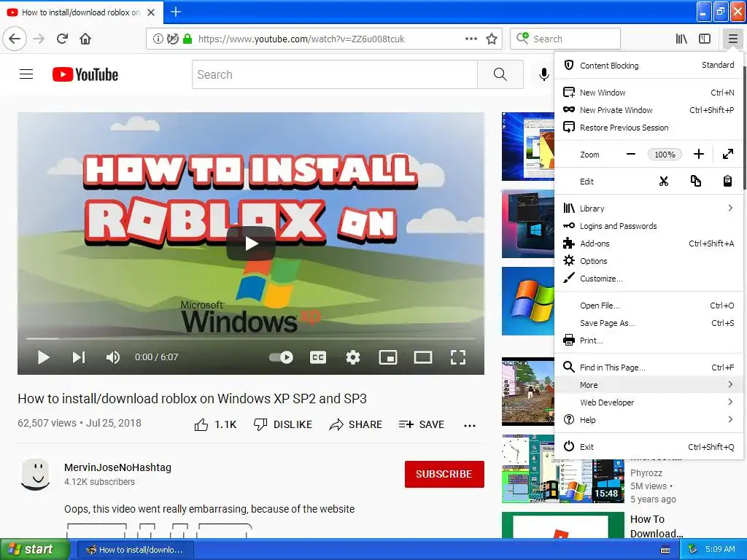
Task: Switch to theater mode
Action: (423, 357)
